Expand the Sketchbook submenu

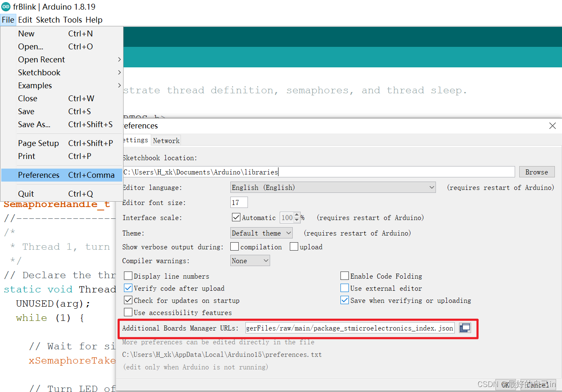pos(62,72)
